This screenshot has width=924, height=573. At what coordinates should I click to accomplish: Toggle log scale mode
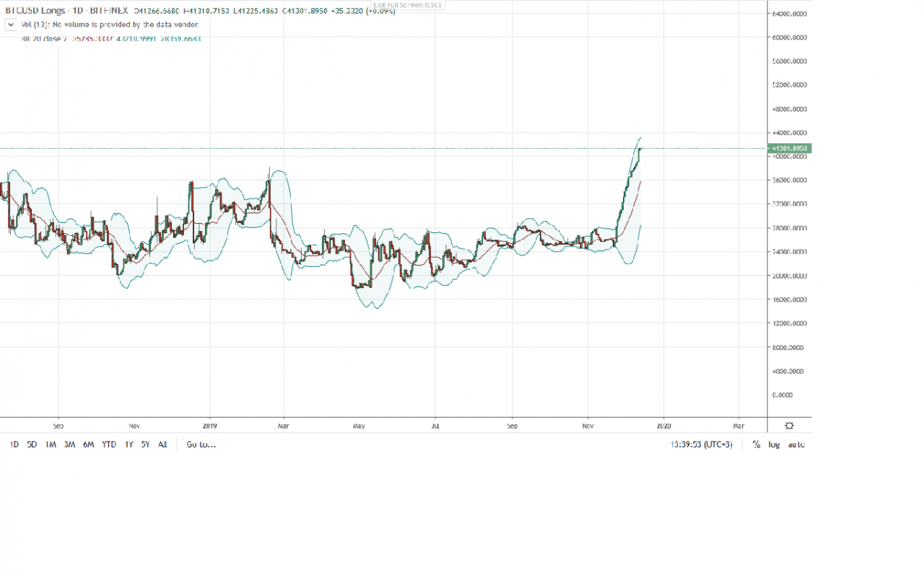774,445
